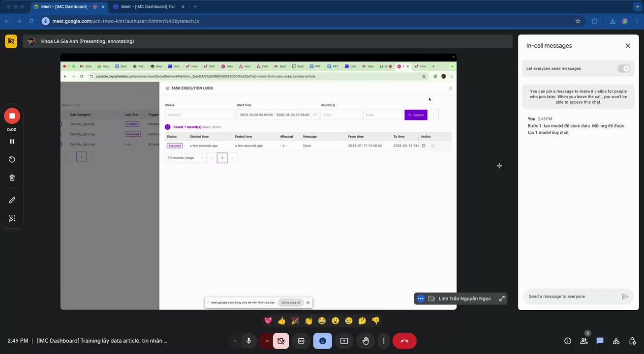Screen dimensions: 644x354
Task: Select the confetti effects tool
Action: 12,219
